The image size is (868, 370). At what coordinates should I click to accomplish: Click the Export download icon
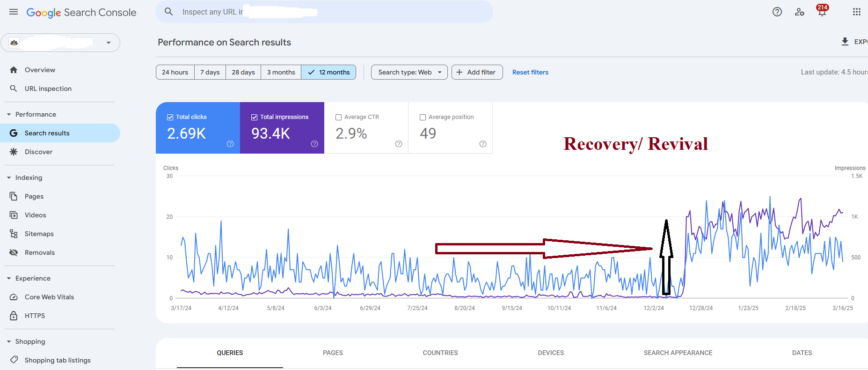click(845, 42)
